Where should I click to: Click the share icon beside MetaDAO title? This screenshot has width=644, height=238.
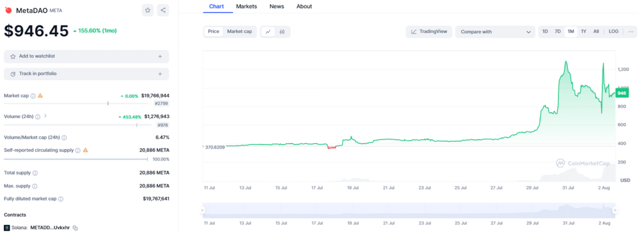tap(163, 10)
